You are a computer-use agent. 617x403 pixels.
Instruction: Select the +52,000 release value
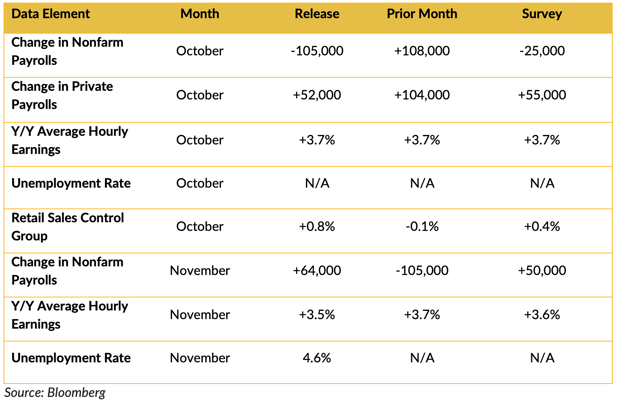[317, 95]
